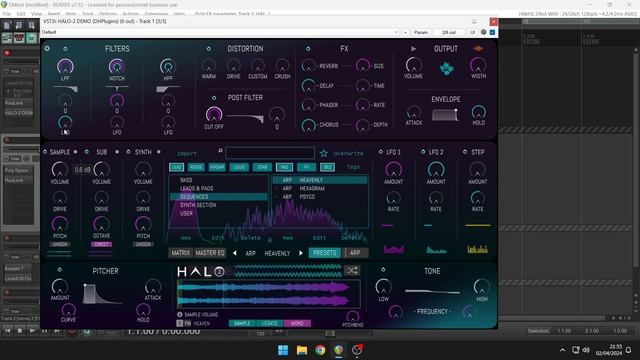The width and height of the screenshot is (640, 360).
Task: Click the Overwrite button
Action: (349, 153)
